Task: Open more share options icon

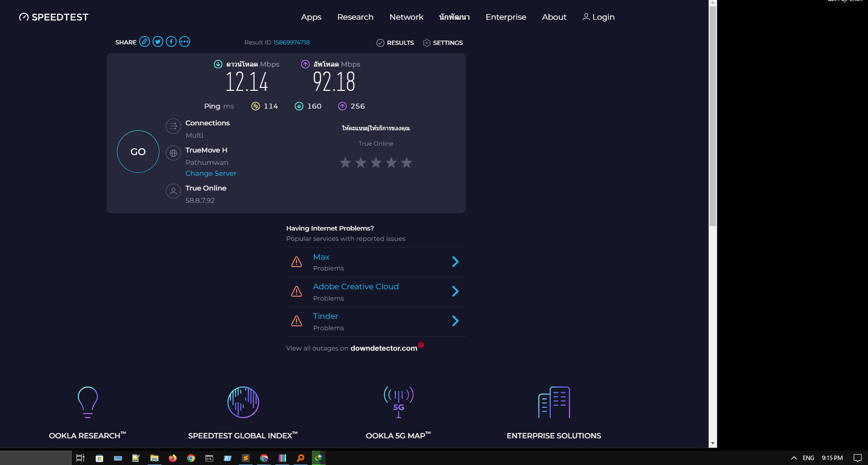Action: tap(185, 41)
